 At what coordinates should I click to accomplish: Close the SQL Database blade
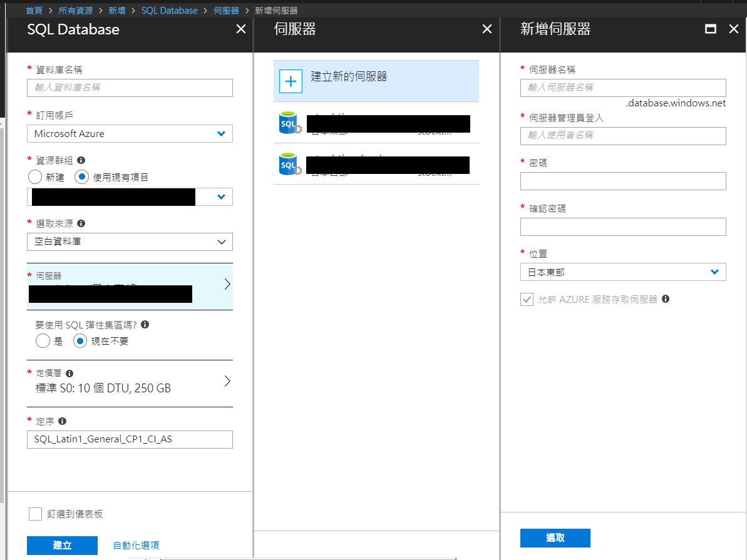(x=241, y=29)
